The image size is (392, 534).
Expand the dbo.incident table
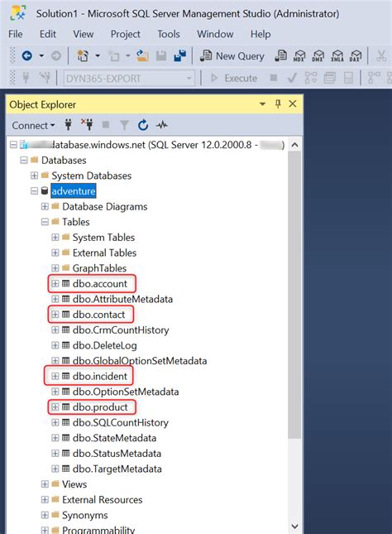click(55, 376)
